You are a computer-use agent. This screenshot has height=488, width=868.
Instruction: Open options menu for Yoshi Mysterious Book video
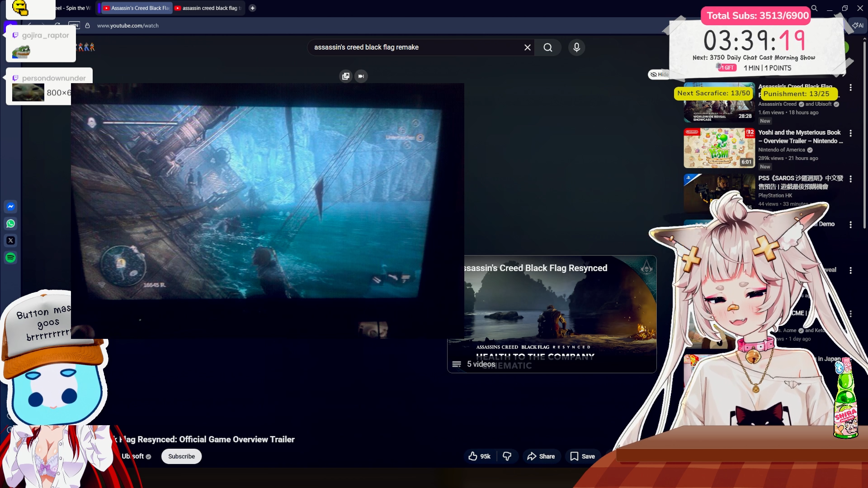[x=850, y=133]
